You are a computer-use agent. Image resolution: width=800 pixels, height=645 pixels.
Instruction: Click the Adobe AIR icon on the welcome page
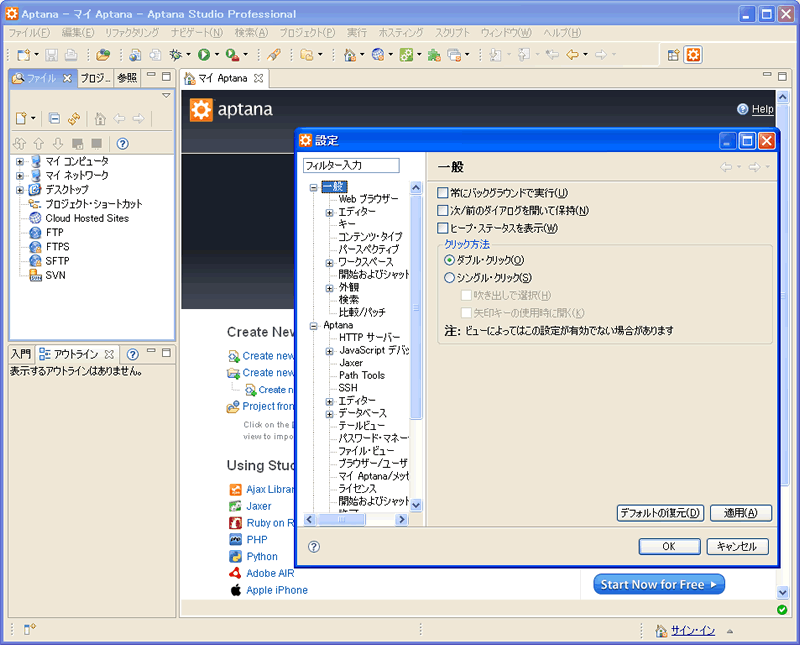click(235, 573)
